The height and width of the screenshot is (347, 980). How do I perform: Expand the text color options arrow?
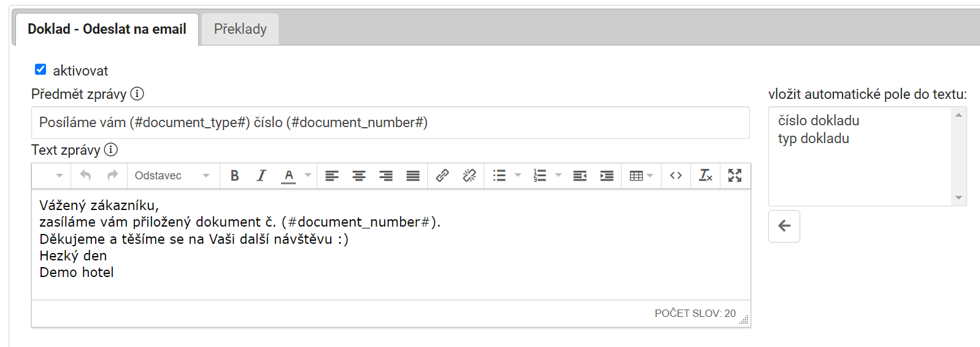(308, 176)
